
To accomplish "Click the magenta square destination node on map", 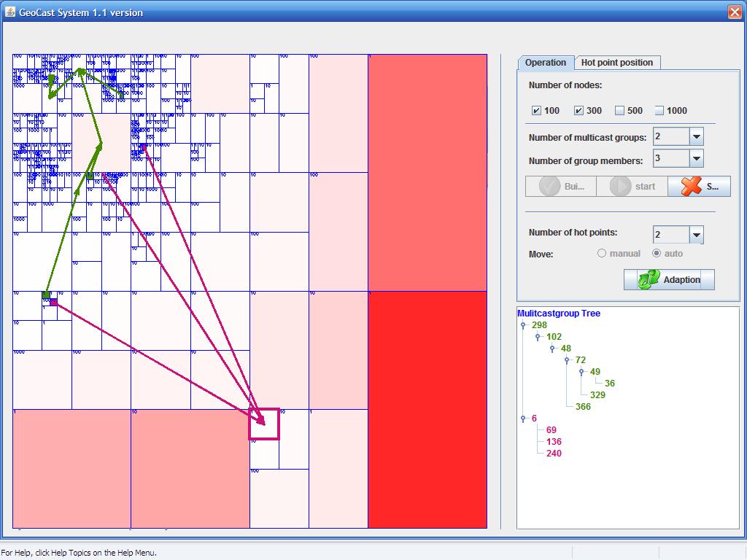I will [264, 424].
